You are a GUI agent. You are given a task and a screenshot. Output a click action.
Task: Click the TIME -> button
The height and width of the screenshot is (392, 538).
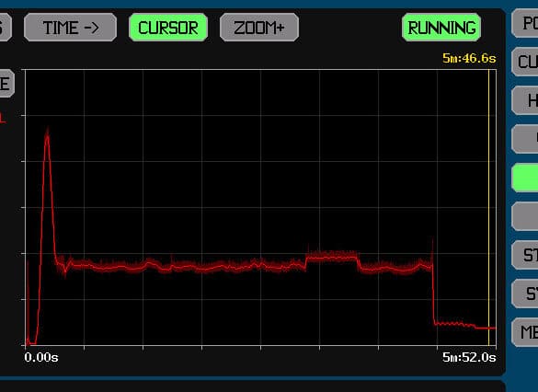pyautogui.click(x=70, y=28)
